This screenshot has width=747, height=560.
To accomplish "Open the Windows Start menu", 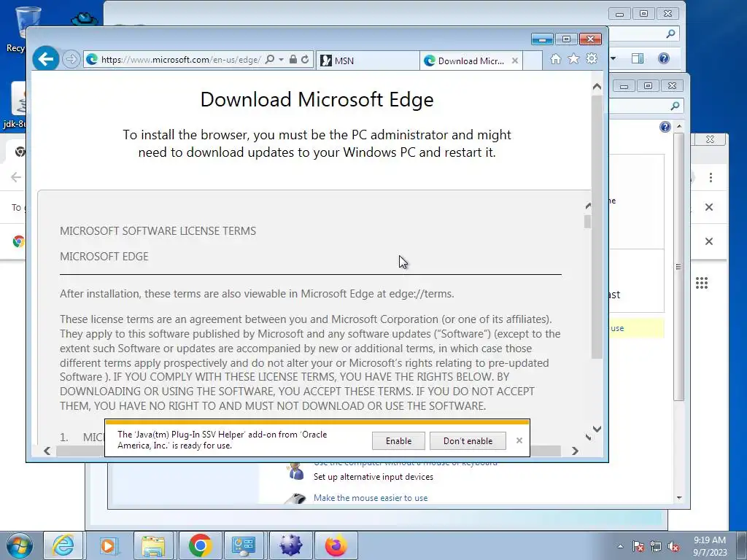I will coord(19,545).
